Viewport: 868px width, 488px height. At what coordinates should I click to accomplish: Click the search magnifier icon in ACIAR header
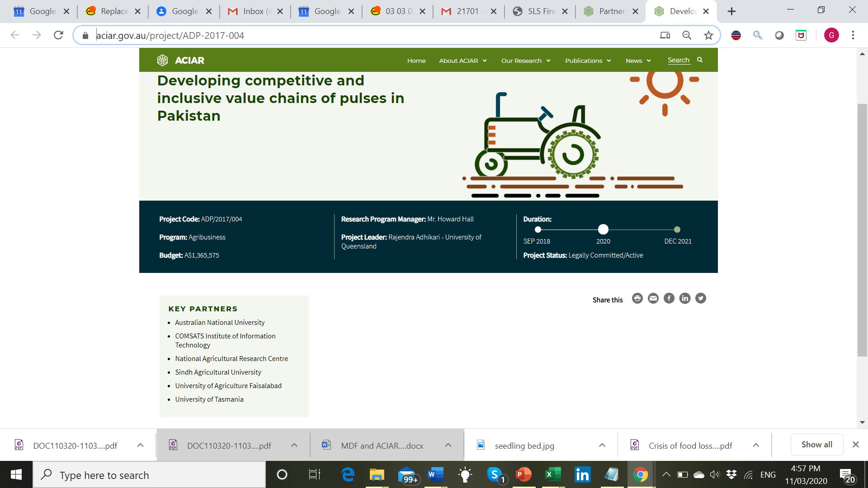(x=700, y=60)
